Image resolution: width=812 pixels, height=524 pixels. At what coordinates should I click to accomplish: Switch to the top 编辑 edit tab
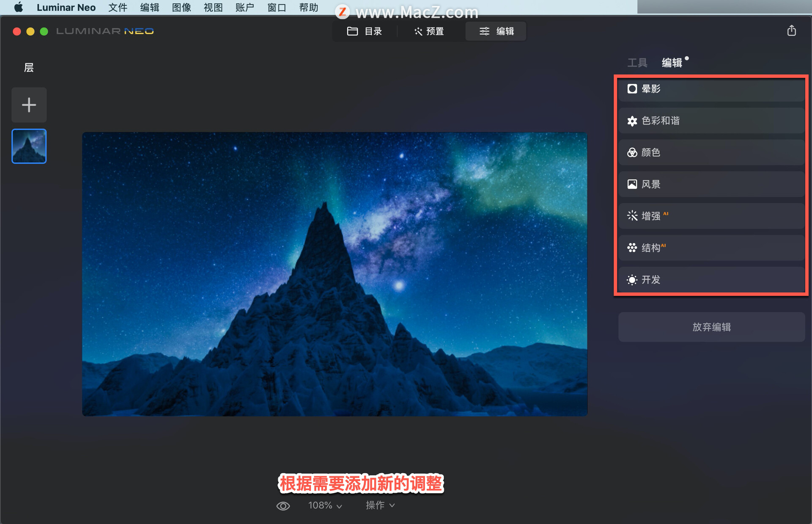[496, 31]
